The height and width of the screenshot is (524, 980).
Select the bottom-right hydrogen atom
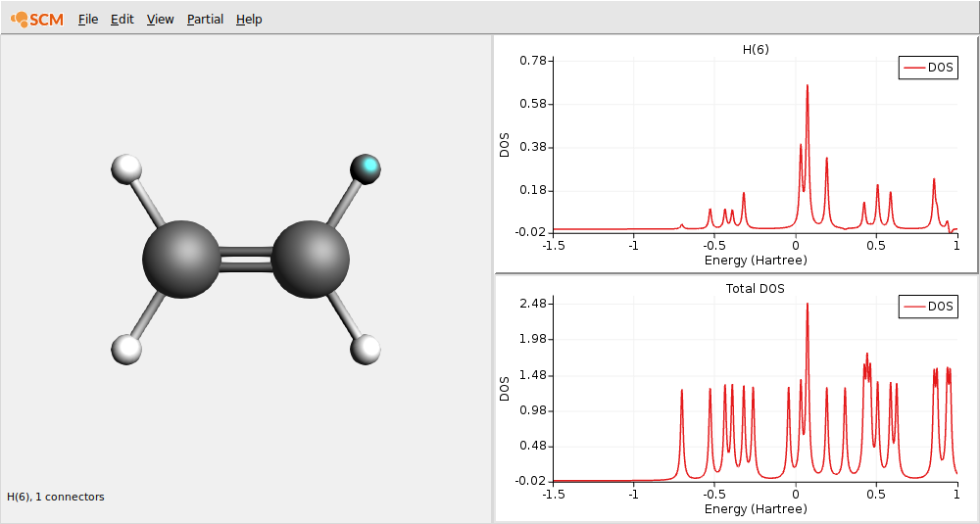[x=365, y=349]
